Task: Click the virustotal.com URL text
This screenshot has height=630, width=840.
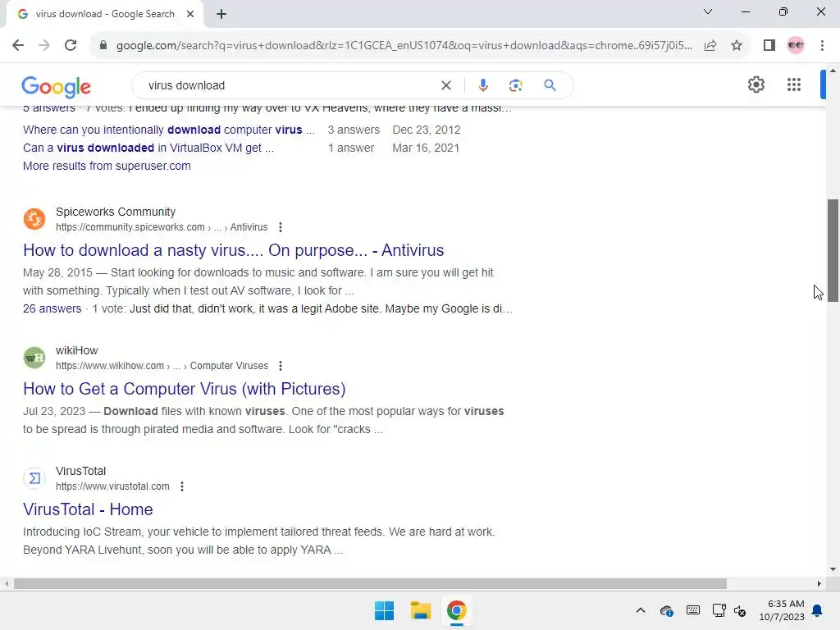Action: coord(112,486)
